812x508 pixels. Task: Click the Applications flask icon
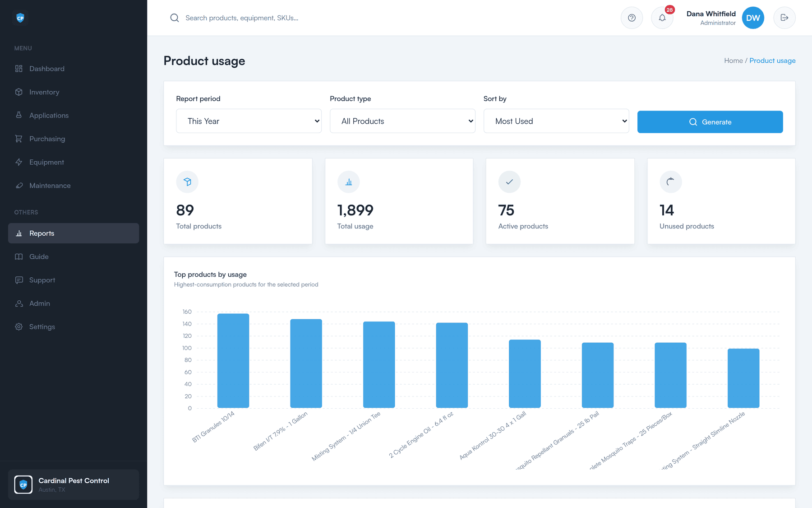pyautogui.click(x=18, y=115)
